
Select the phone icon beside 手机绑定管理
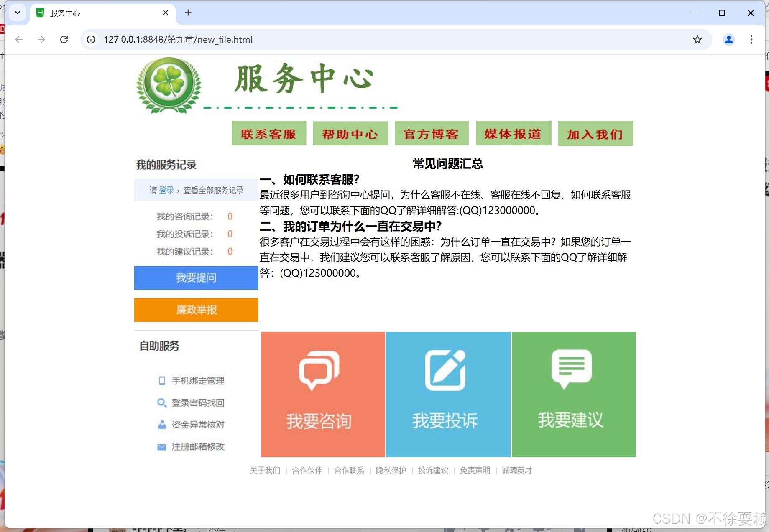point(162,381)
